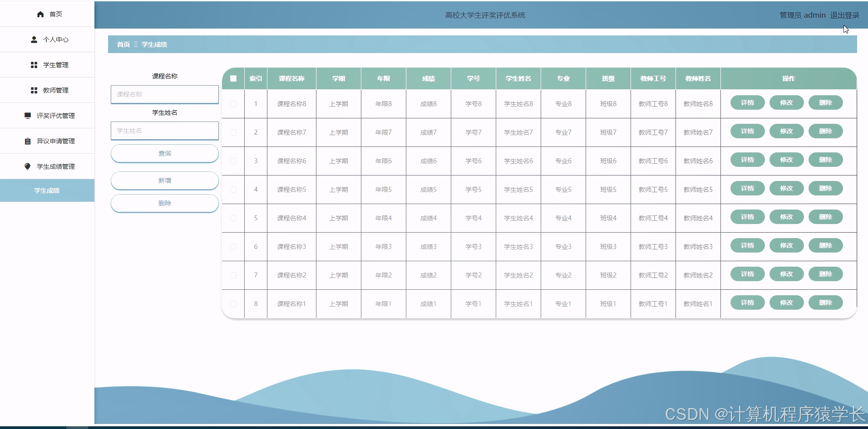Open the 个人中心 sidebar menu
The height and width of the screenshot is (429, 868).
tap(47, 39)
